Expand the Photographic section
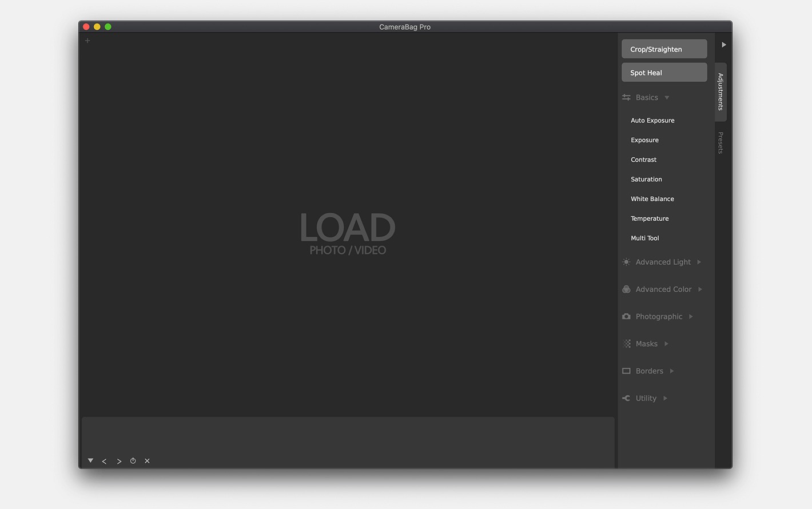The width and height of the screenshot is (812, 509). 691,316
